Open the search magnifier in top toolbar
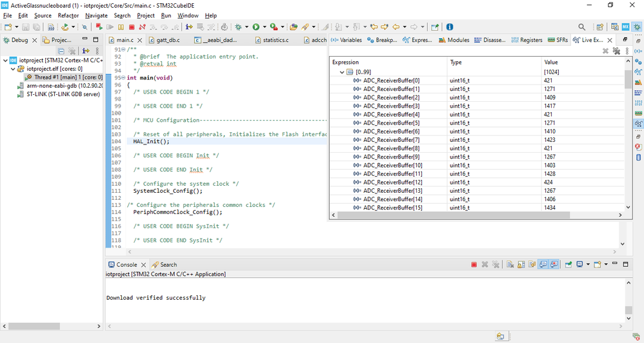Image resolution: width=644 pixels, height=343 pixels. (x=582, y=27)
